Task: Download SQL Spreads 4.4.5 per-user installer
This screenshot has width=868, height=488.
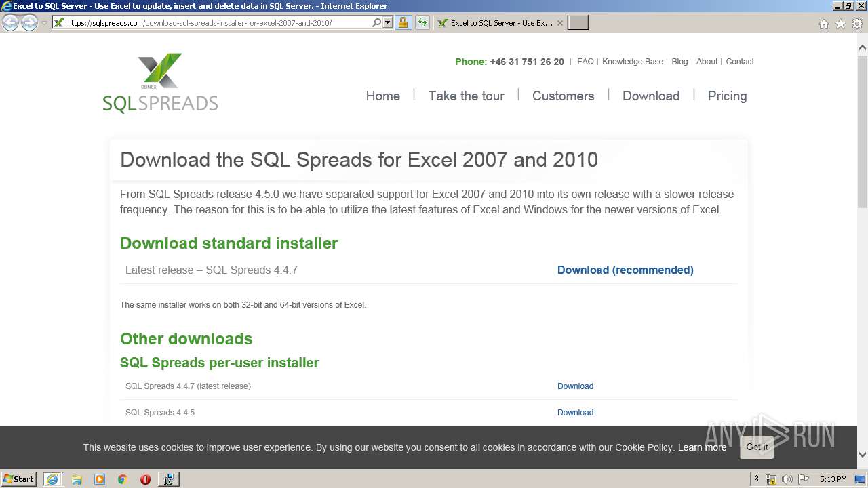Action: click(575, 413)
